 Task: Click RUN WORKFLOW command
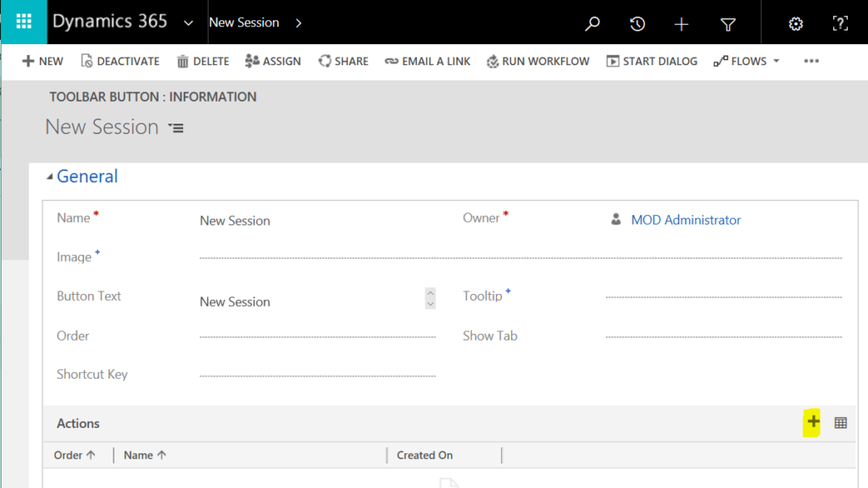click(537, 61)
